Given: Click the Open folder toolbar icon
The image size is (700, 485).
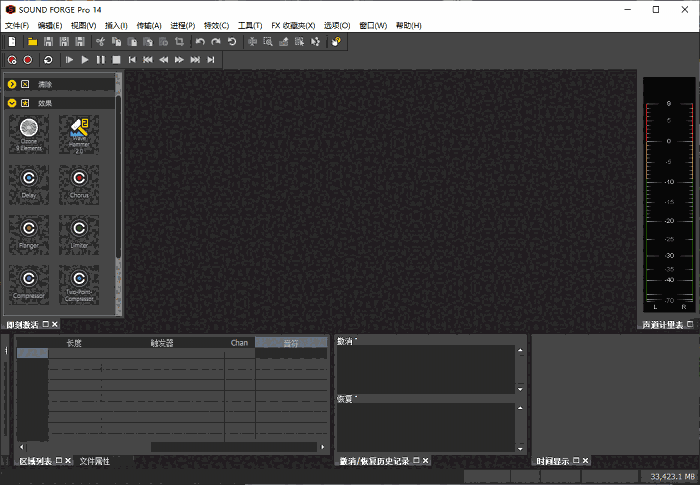Looking at the screenshot, I should coord(32,42).
